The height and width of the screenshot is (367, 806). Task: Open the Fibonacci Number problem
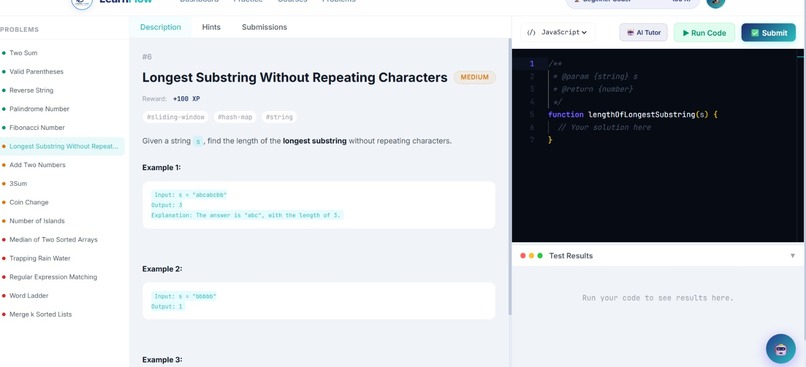pyautogui.click(x=62, y=127)
